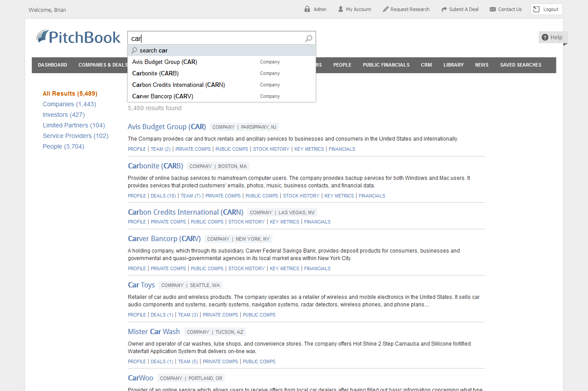The height and width of the screenshot is (391, 588).
Task: Open the Library tab
Action: pos(454,65)
